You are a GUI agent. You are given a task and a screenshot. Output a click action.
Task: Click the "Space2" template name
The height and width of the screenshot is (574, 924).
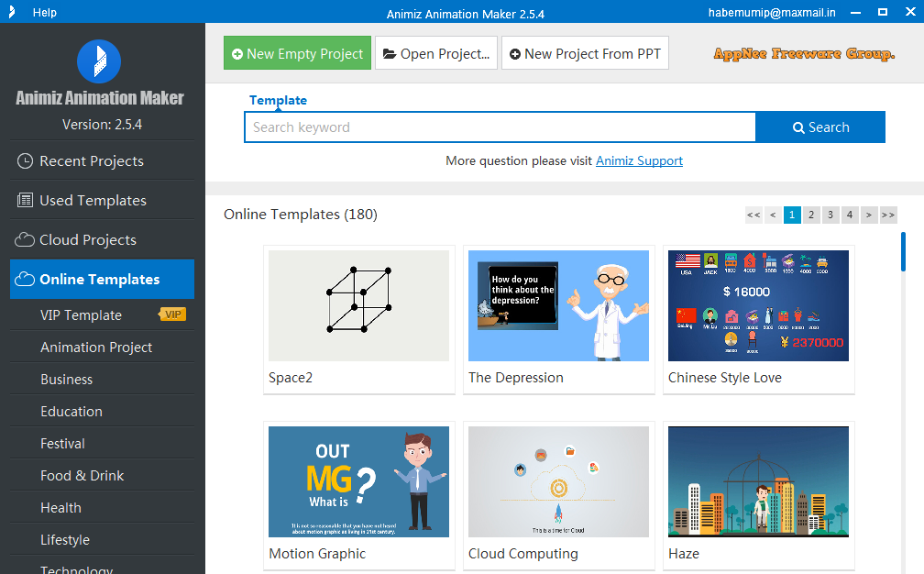(291, 378)
